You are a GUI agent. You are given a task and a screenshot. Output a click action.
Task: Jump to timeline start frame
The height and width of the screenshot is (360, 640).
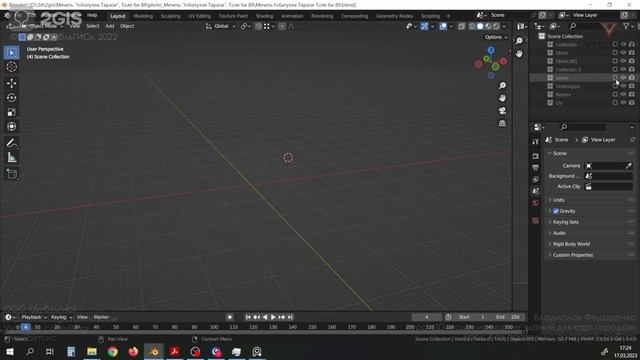coord(248,317)
